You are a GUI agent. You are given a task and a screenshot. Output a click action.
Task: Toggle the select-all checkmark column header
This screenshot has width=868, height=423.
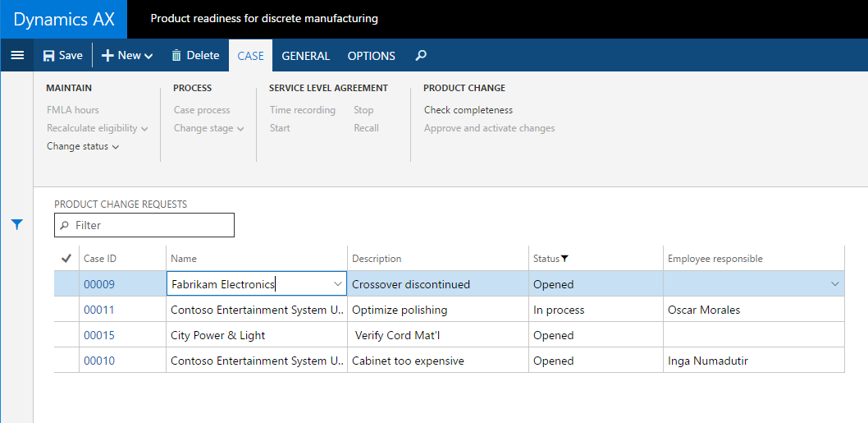(x=66, y=259)
